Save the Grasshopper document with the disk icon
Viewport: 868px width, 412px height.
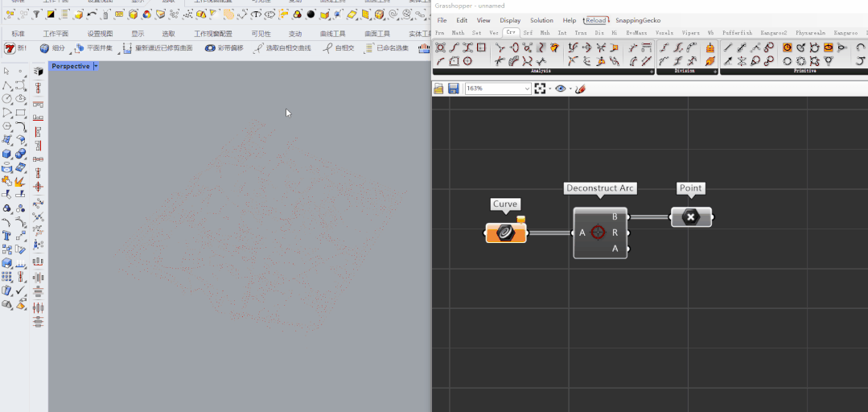[x=454, y=89]
